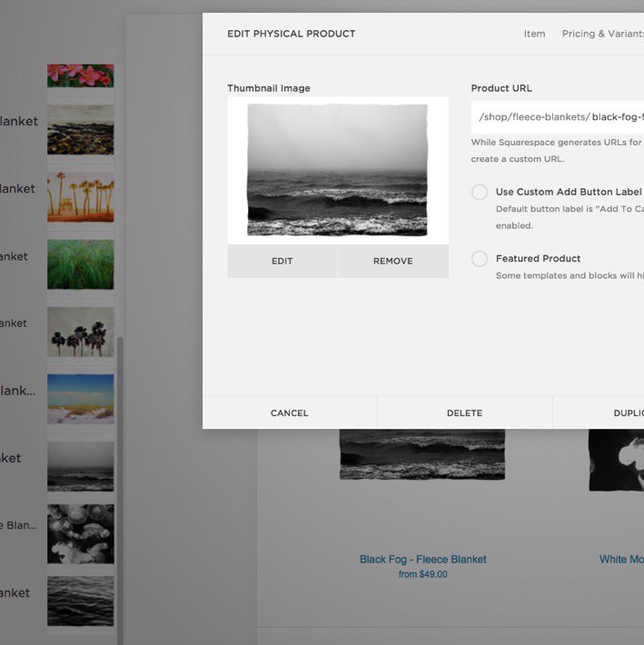
Task: Click the EDIT PHYSICAL PRODUCT title
Action: (292, 34)
